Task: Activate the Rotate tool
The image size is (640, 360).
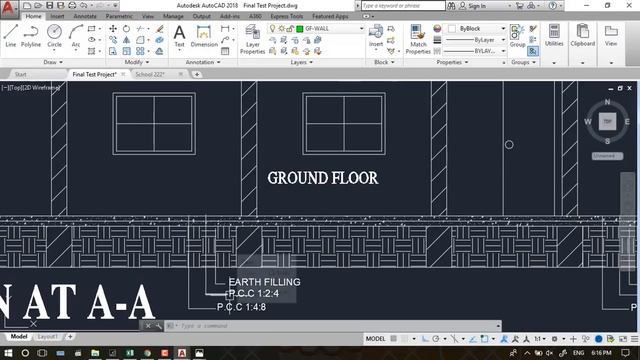Action: pos(127,29)
